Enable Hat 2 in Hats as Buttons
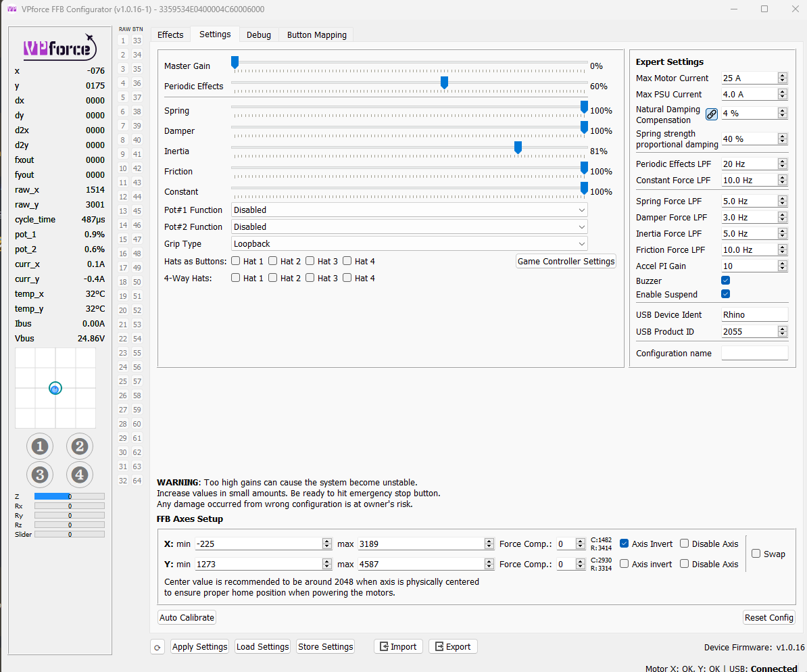This screenshot has height=672, width=807. [273, 261]
